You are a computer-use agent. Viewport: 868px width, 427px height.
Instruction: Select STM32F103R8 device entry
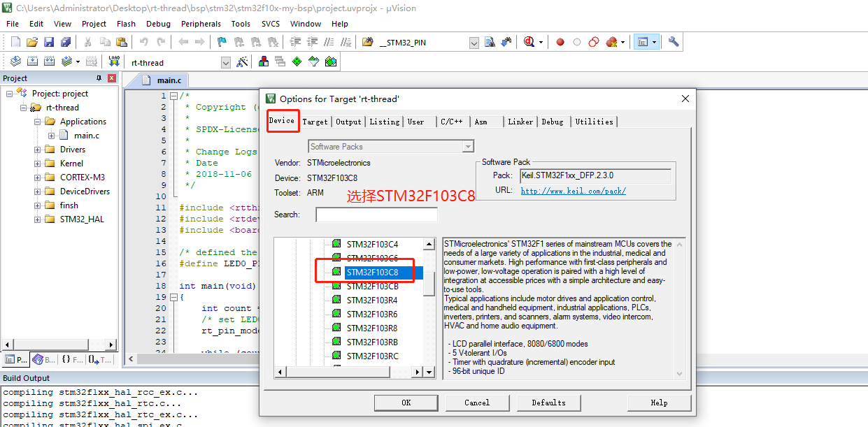(x=372, y=328)
